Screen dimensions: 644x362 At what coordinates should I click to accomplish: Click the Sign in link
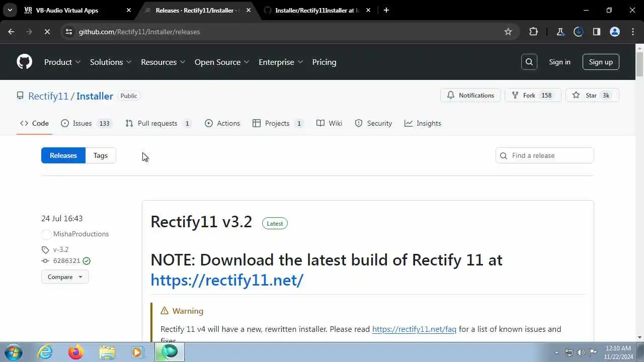(x=559, y=62)
